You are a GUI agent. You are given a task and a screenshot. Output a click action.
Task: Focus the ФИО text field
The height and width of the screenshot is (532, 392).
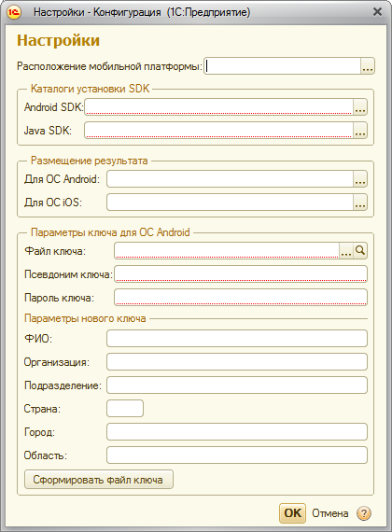237,338
